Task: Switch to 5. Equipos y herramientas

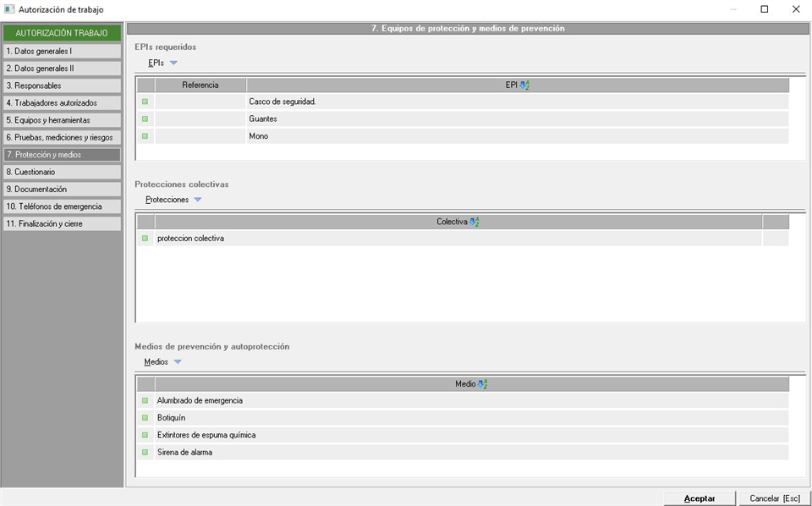Action: click(62, 120)
